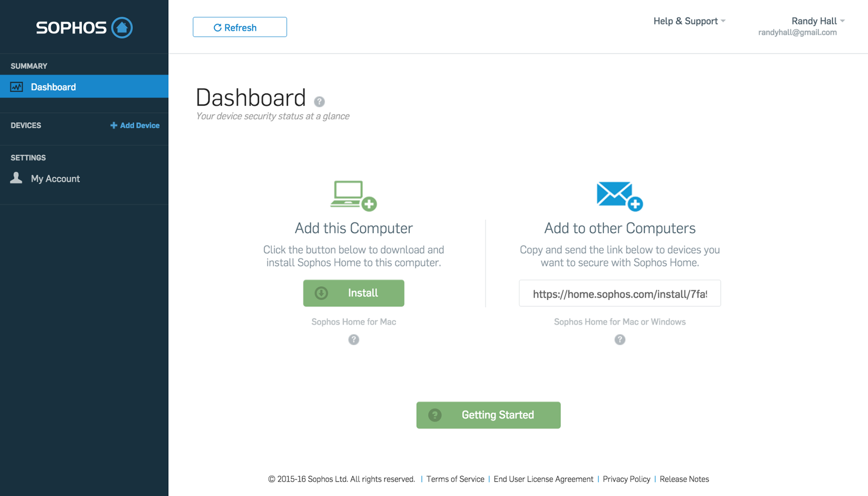Viewport: 868px width, 496px height.
Task: Open the Release Notes link
Action: click(684, 479)
